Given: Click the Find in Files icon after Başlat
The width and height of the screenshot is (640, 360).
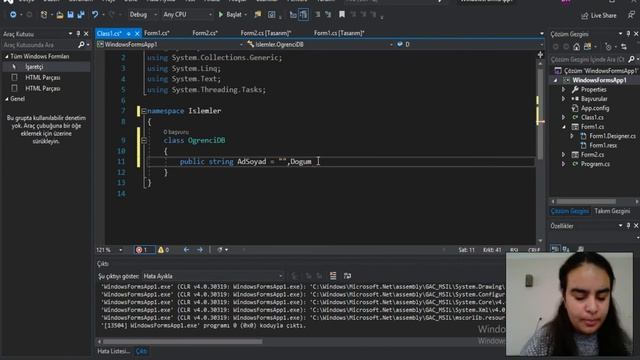Looking at the screenshot, I should click(258, 15).
